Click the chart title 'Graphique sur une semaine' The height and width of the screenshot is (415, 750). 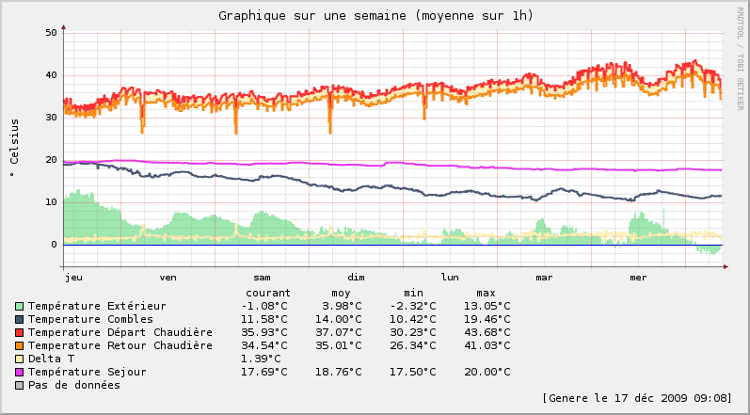[375, 15]
